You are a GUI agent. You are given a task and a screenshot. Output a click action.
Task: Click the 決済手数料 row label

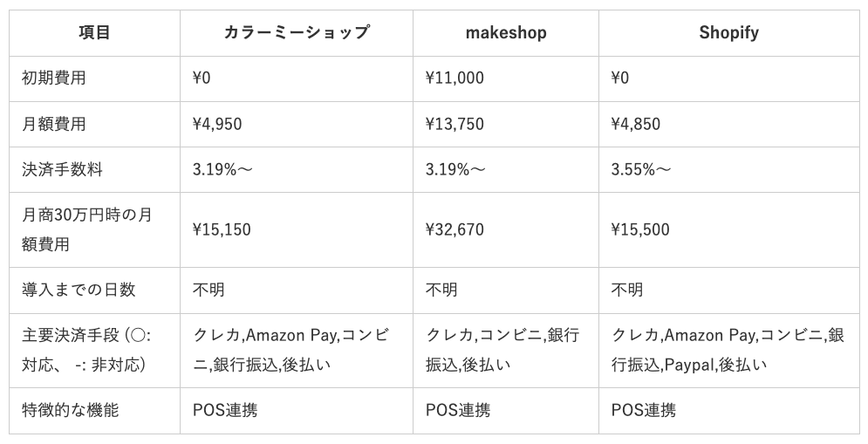point(62,169)
